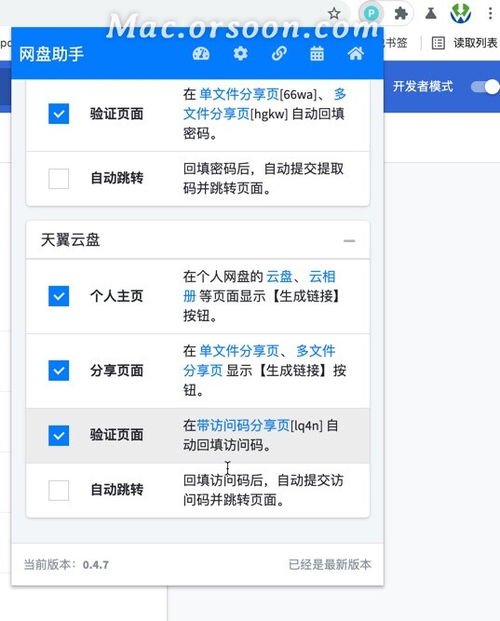Open 读取列表 reading list
The width and height of the screenshot is (500, 621).
tap(465, 43)
